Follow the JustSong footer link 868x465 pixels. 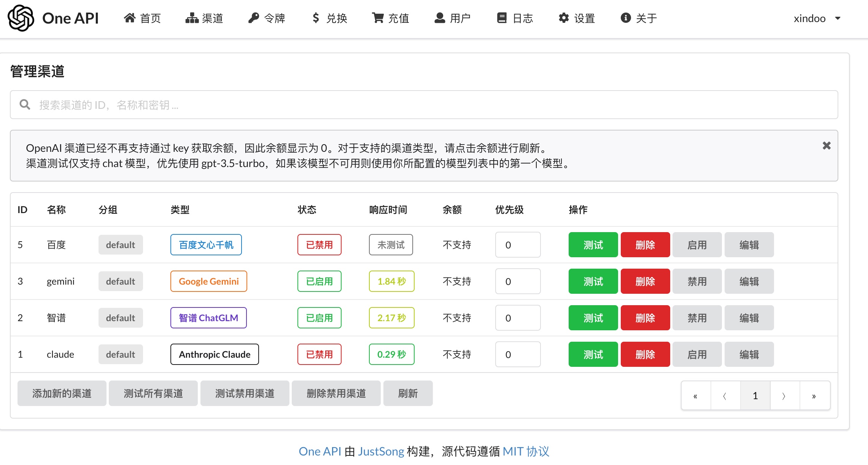[x=381, y=451]
